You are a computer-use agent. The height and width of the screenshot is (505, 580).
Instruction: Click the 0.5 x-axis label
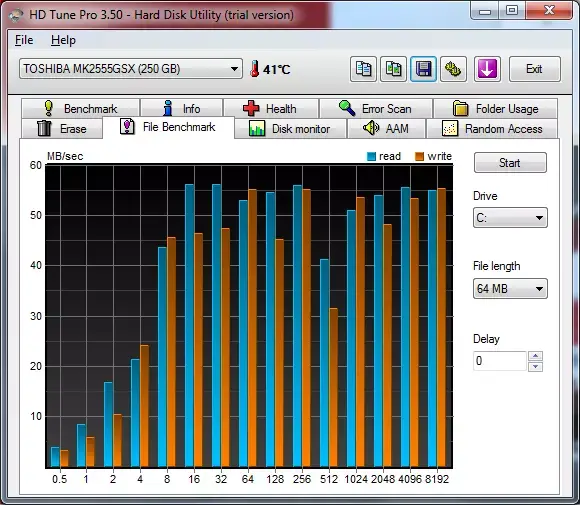coord(60,479)
